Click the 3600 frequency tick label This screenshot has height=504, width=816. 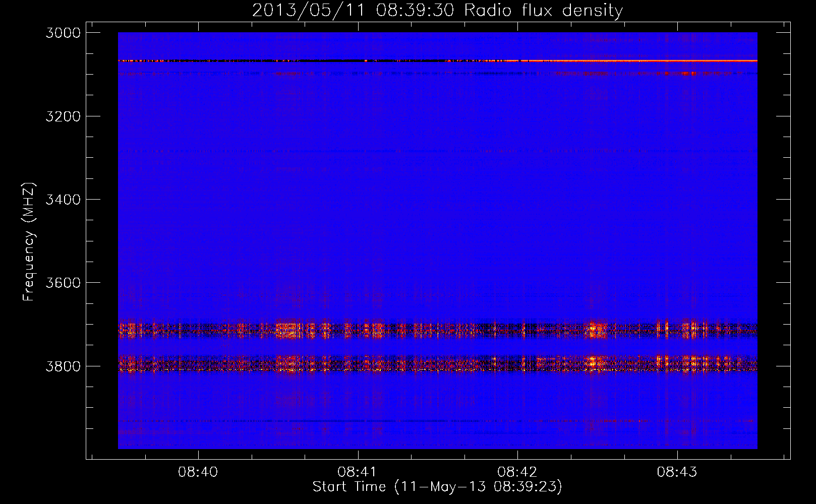63,283
